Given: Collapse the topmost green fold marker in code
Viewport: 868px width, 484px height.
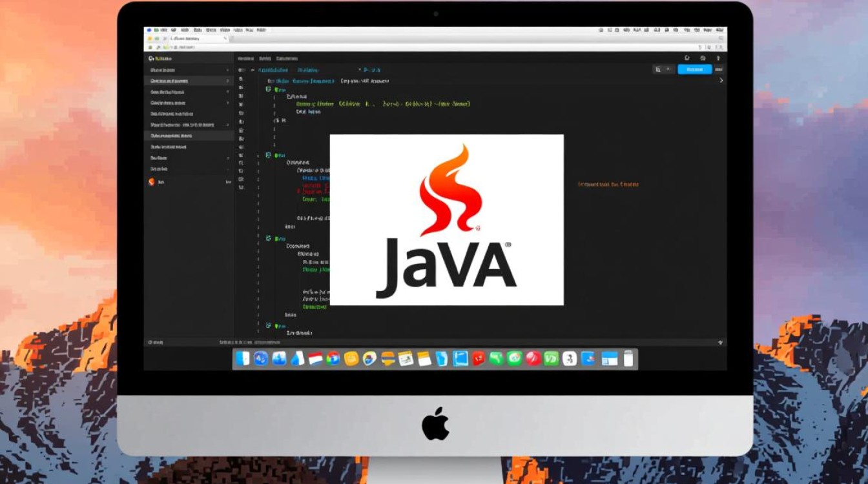Looking at the screenshot, I should pos(269,90).
